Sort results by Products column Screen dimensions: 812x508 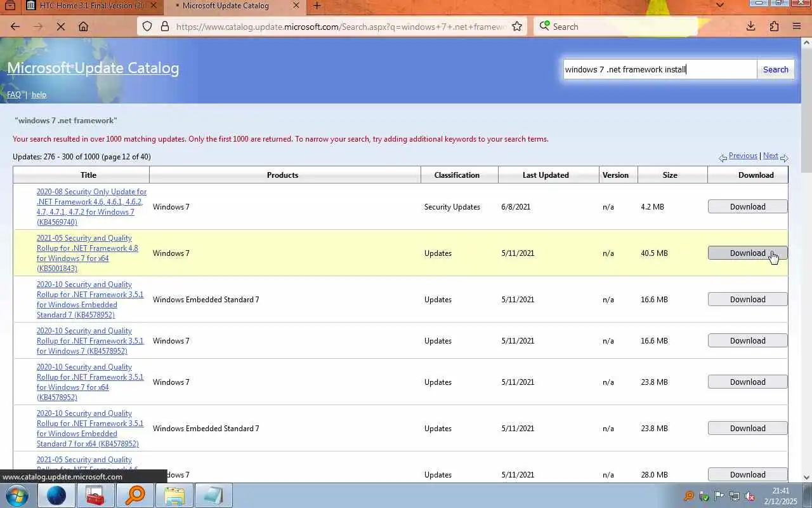pos(282,175)
